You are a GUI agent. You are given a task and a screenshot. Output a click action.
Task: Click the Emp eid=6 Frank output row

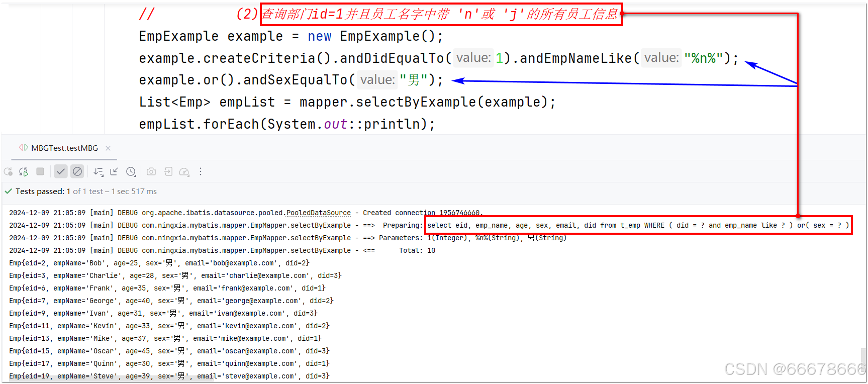point(167,289)
